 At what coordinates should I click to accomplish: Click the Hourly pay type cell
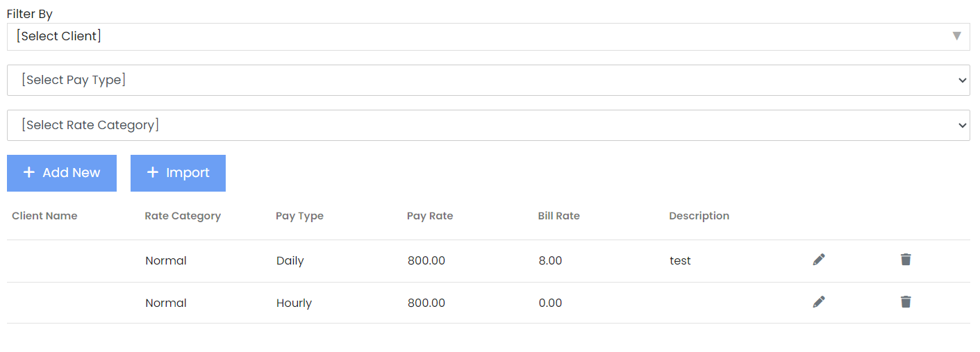click(x=294, y=303)
